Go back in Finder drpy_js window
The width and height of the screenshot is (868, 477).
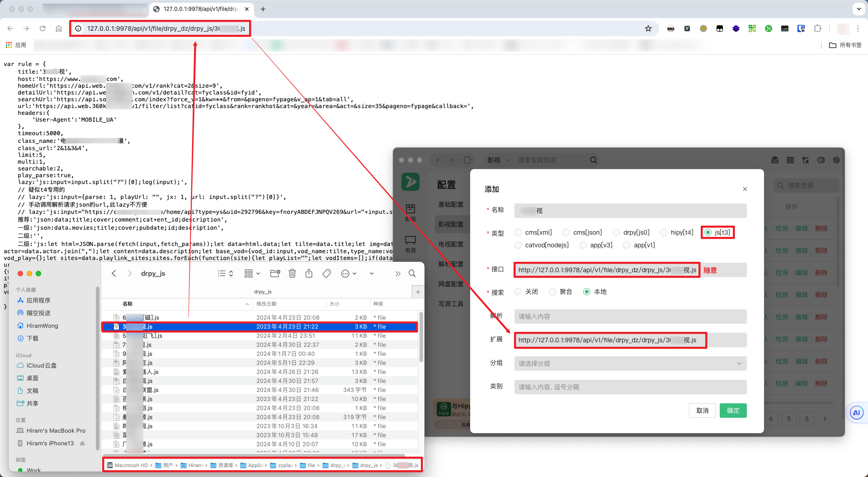point(114,274)
